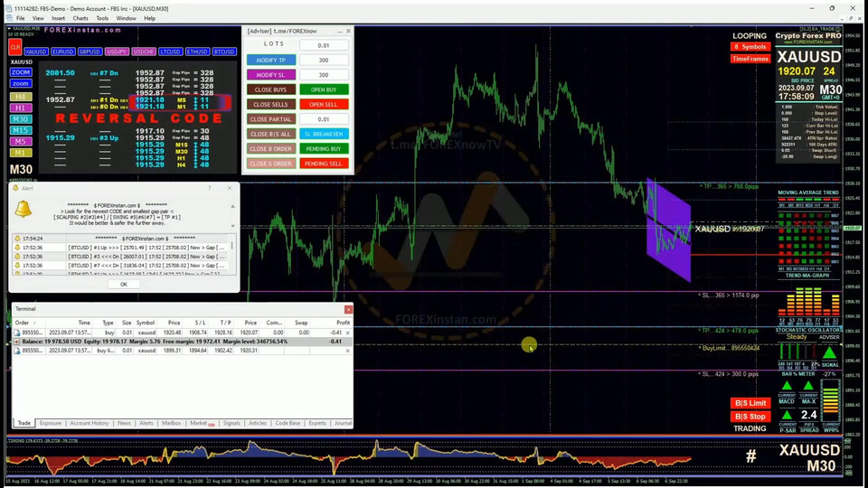Switch to the M30 timeframe button
This screenshot has width=868, height=488.
[x=21, y=119]
